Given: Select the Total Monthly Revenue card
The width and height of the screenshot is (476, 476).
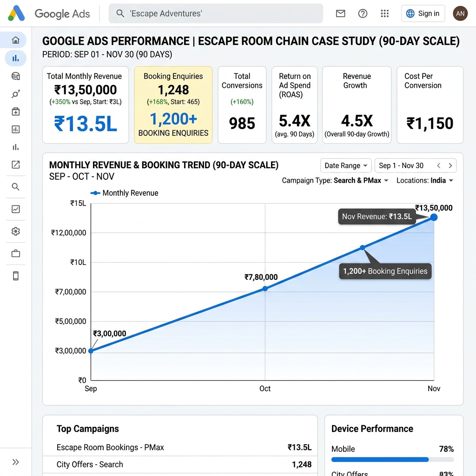Looking at the screenshot, I should pos(86,105).
